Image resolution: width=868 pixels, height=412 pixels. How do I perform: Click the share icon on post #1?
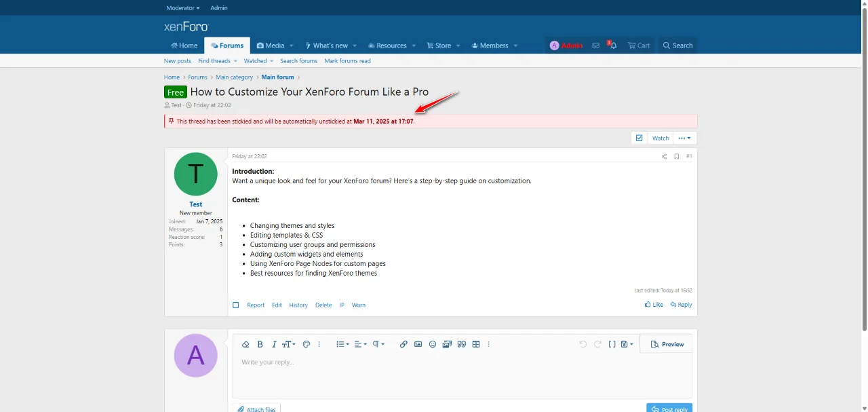click(x=664, y=156)
